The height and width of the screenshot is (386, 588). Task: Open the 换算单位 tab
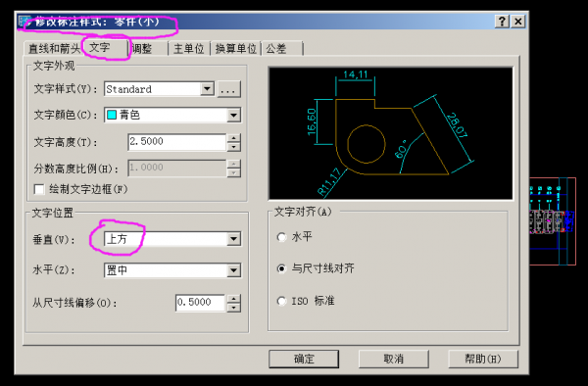(x=235, y=49)
